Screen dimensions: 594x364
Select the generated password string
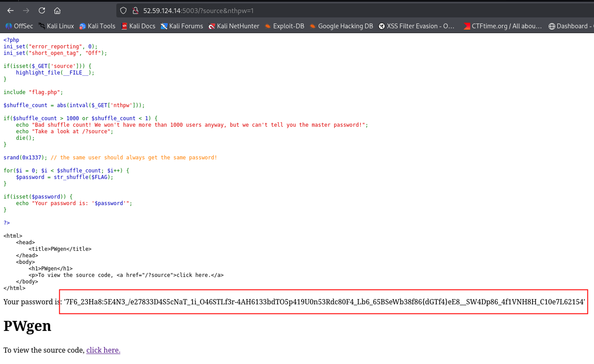tap(324, 301)
